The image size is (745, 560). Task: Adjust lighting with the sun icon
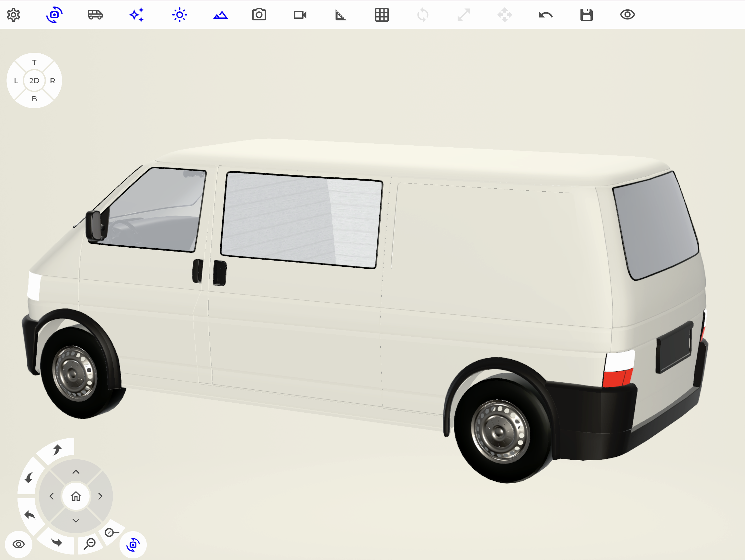click(x=179, y=15)
